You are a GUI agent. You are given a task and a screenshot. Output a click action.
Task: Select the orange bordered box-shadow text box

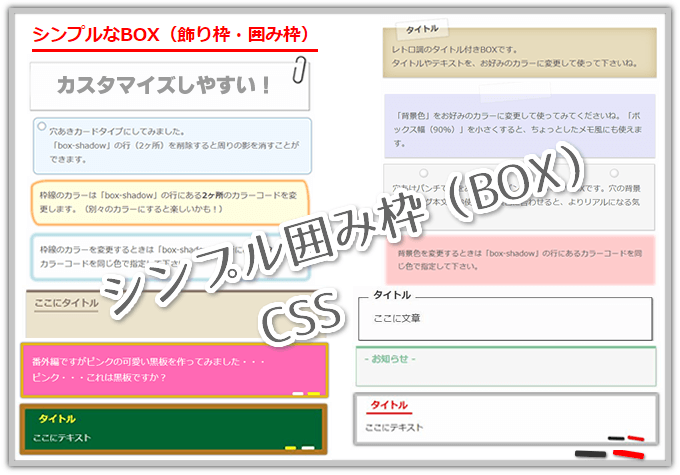point(167,204)
